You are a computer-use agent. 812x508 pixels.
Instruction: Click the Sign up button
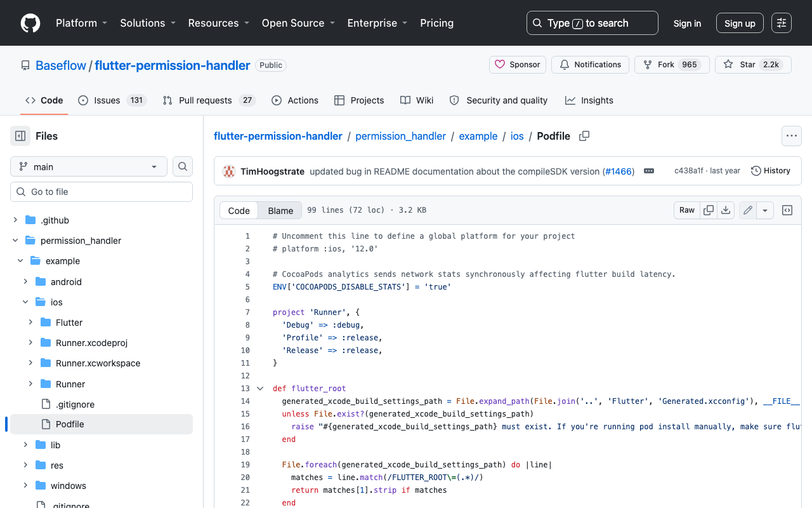click(x=740, y=23)
